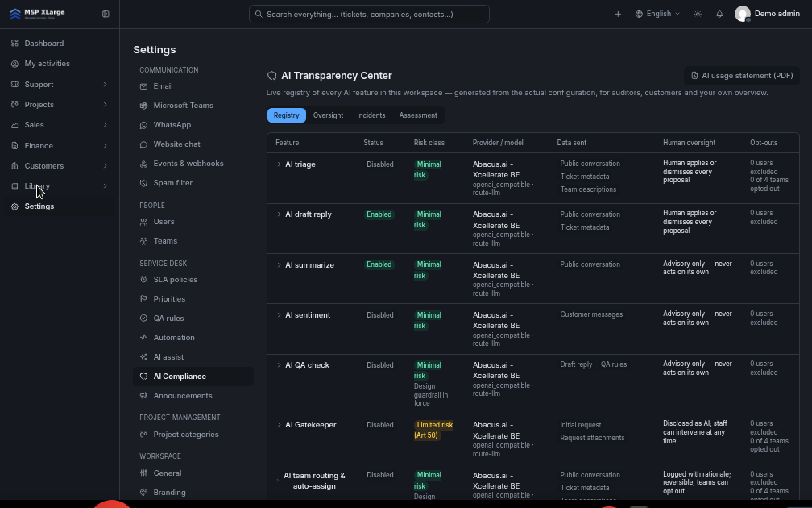Switch to the Assessment tab
This screenshot has height=508, width=812.
tap(418, 115)
